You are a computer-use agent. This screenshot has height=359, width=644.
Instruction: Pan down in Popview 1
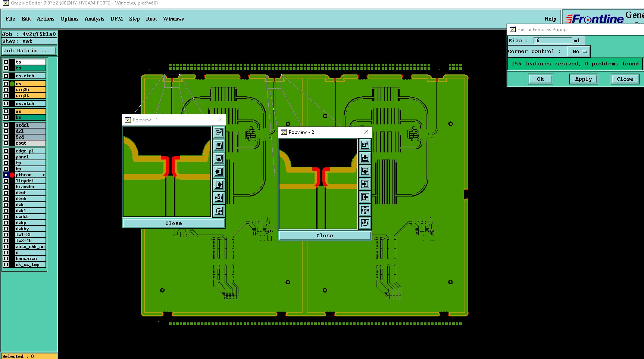(x=219, y=158)
